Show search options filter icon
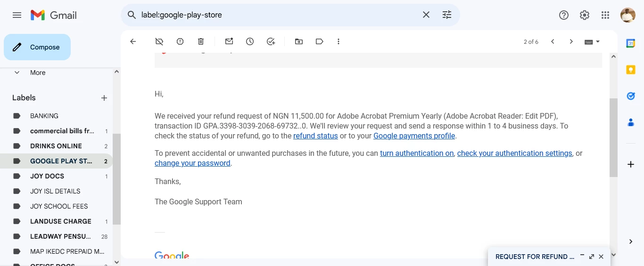The height and width of the screenshot is (266, 644). pyautogui.click(x=447, y=15)
